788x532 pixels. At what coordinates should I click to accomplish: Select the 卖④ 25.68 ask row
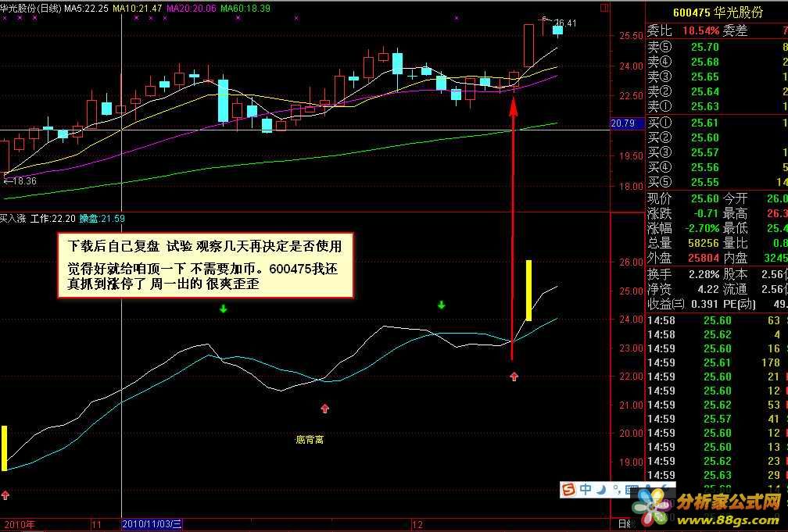pyautogui.click(x=717, y=62)
